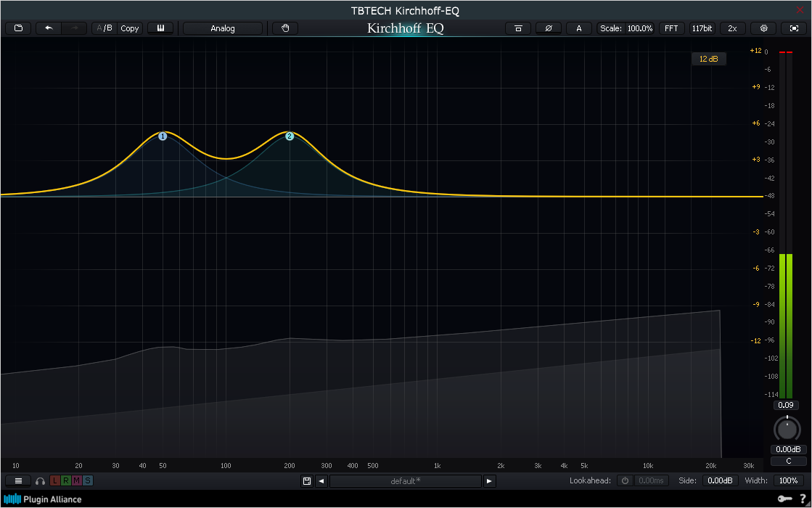Toggle the A/B comparison state
The height and width of the screenshot is (508, 812).
coord(104,28)
